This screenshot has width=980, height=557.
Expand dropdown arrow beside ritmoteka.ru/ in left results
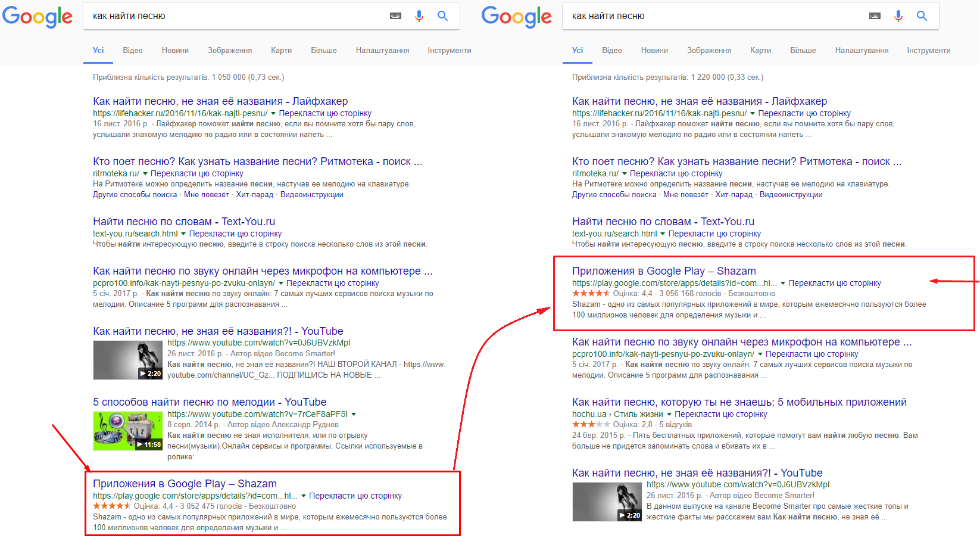pyautogui.click(x=145, y=173)
